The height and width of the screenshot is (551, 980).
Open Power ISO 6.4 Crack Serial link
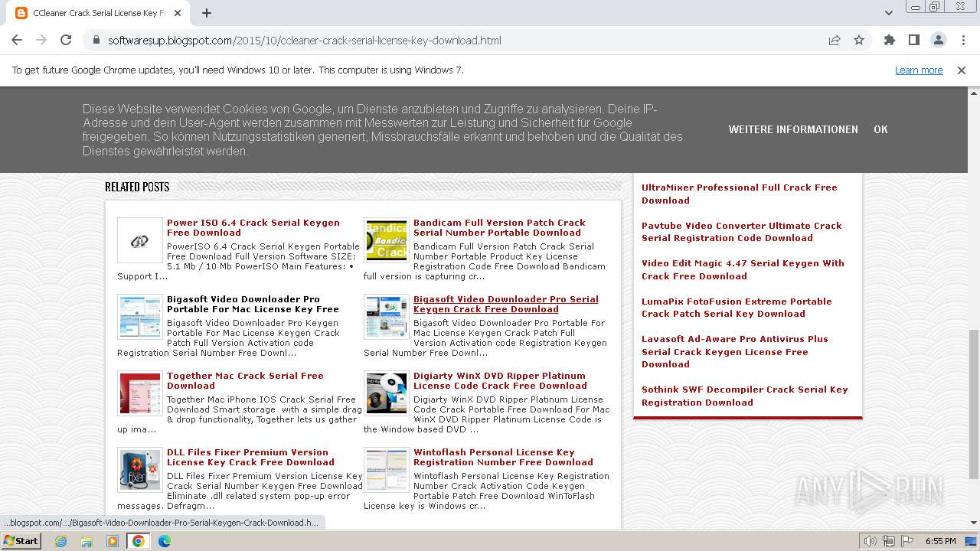tap(253, 227)
